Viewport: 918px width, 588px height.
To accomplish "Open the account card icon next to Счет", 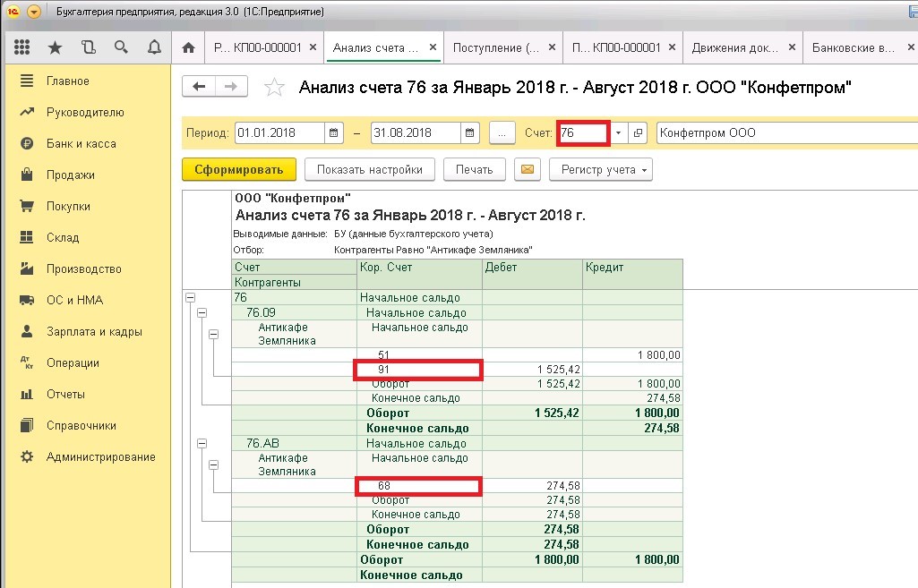I will tap(638, 132).
